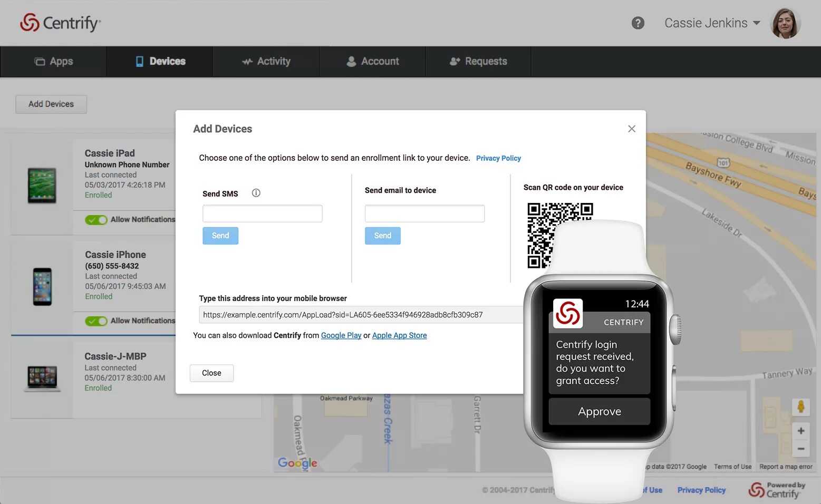Click Send button under email field
The width and height of the screenshot is (821, 504).
(383, 236)
